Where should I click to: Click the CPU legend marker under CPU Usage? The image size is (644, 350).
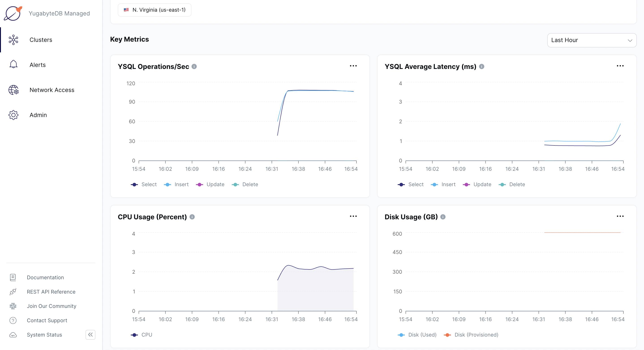135,335
